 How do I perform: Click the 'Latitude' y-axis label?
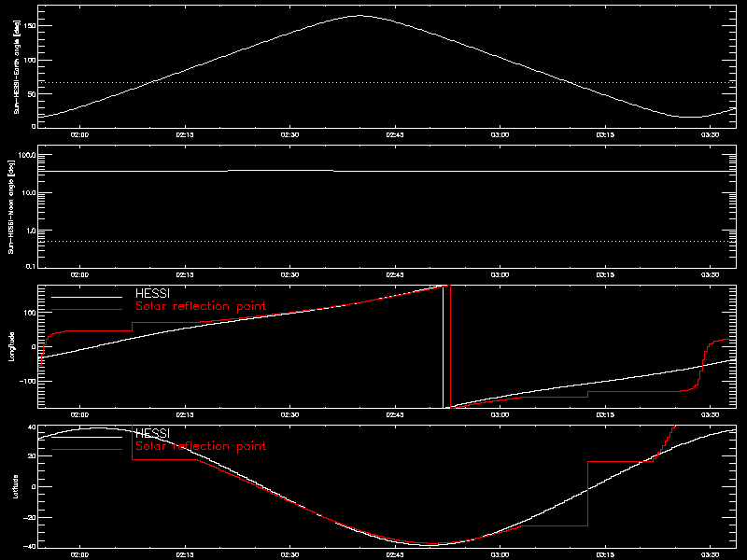click(x=16, y=486)
